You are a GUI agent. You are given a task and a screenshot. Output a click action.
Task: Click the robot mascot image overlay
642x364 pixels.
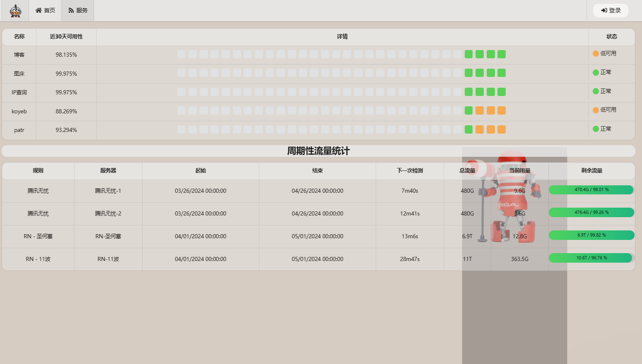point(509,199)
